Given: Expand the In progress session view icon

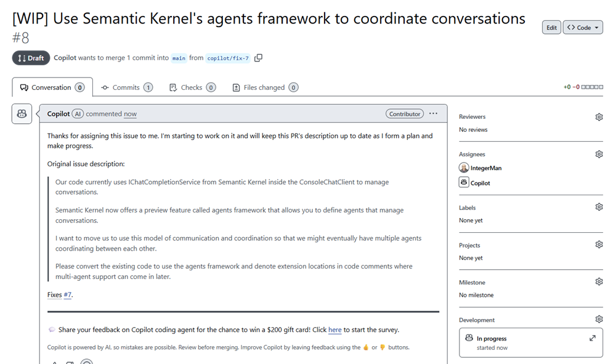Looking at the screenshot, I should [x=593, y=338].
